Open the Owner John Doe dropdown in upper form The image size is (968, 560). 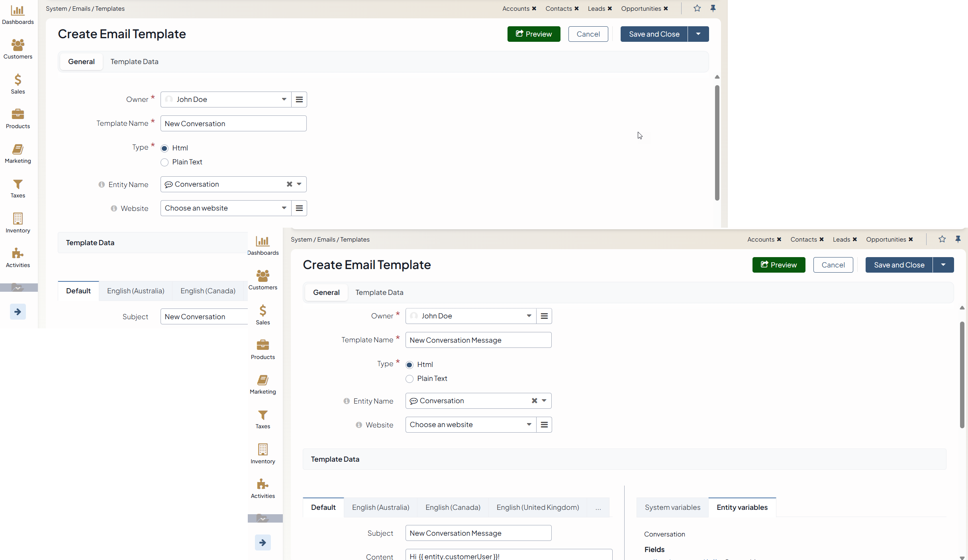[x=225, y=100]
